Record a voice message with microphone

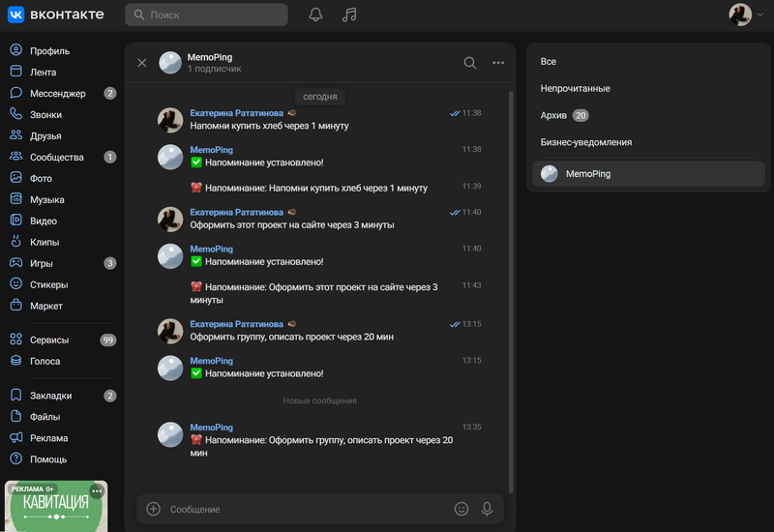click(x=487, y=509)
